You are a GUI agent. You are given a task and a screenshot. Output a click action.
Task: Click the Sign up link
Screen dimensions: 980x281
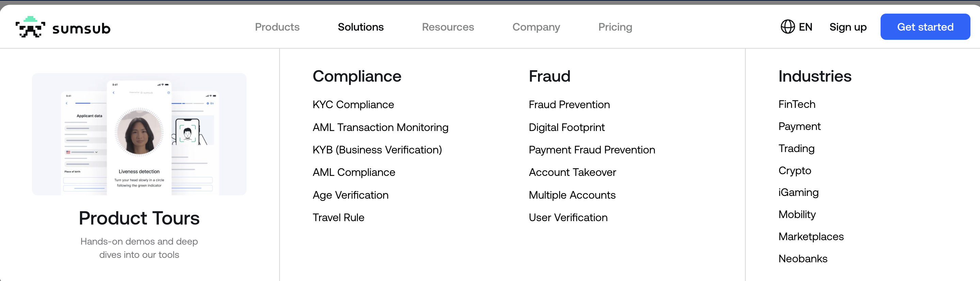click(x=848, y=27)
